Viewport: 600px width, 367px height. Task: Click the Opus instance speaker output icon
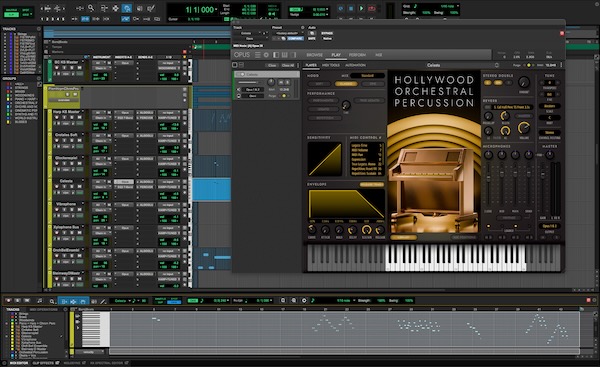point(239,90)
